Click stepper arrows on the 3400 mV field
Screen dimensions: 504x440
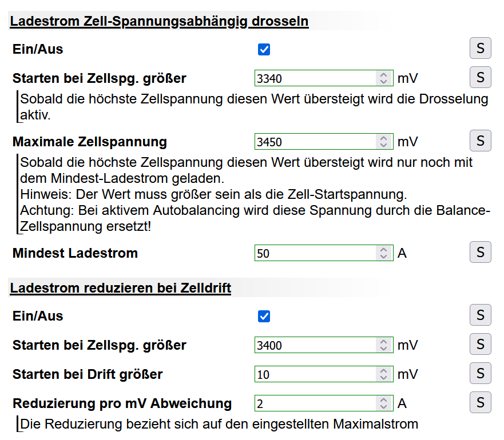(x=383, y=345)
